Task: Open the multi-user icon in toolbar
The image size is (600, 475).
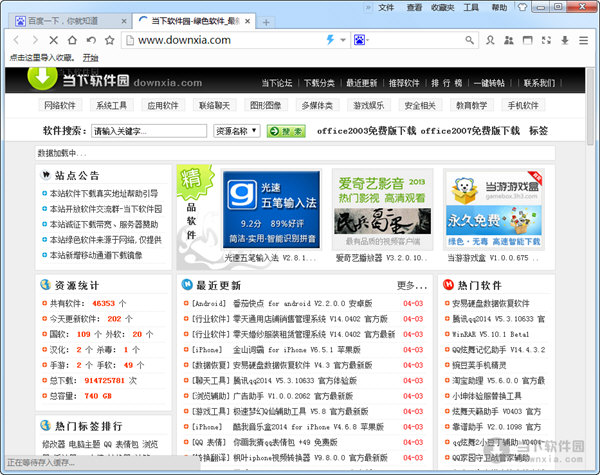Action: click(x=509, y=40)
